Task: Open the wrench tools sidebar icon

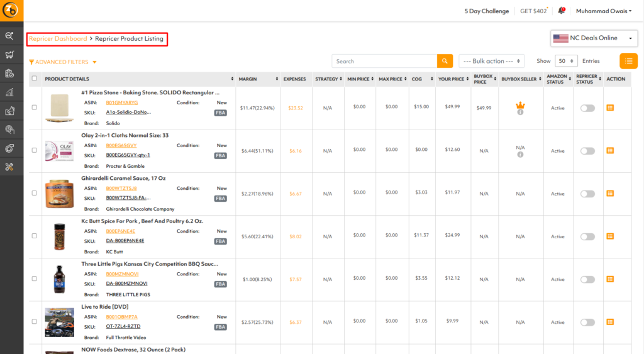Action: point(9,167)
